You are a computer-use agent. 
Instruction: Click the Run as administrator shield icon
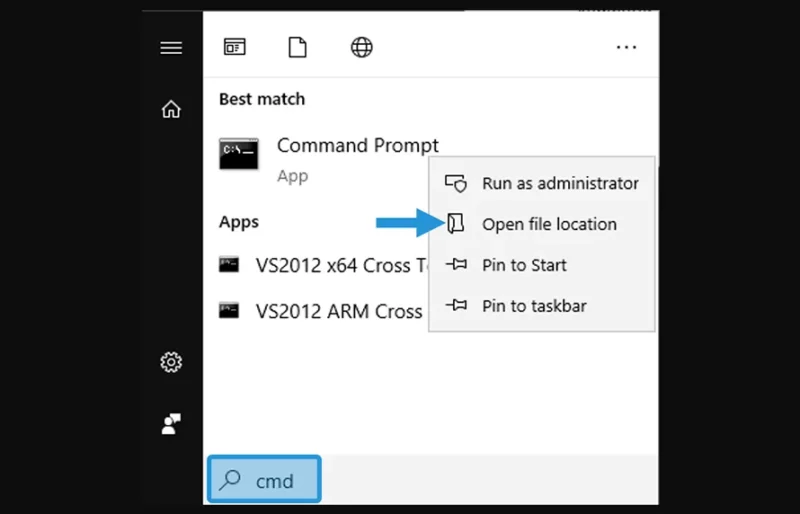point(456,183)
